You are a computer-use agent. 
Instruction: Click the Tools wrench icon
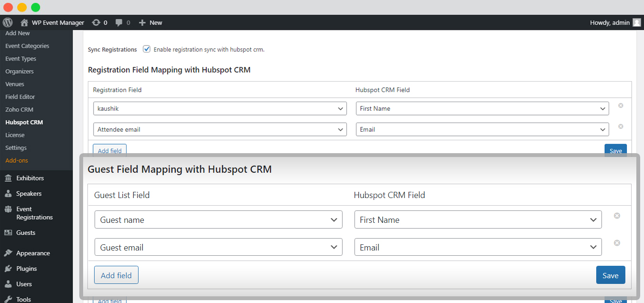click(8, 299)
